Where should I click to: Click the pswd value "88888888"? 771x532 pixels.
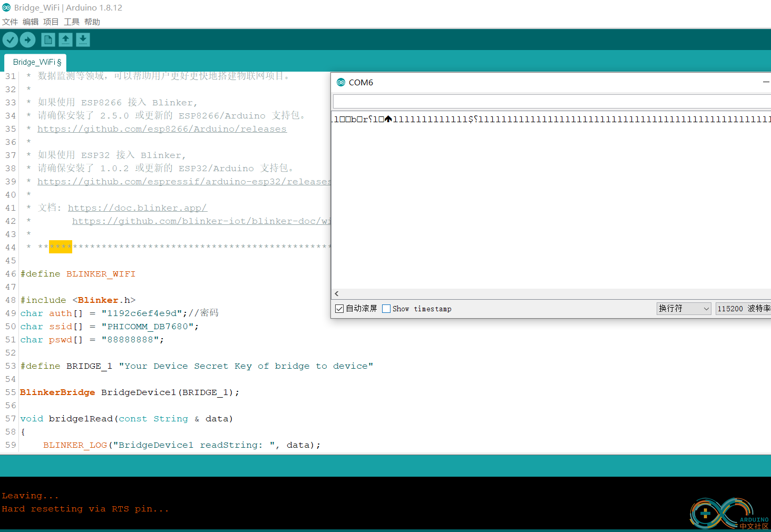[130, 340]
